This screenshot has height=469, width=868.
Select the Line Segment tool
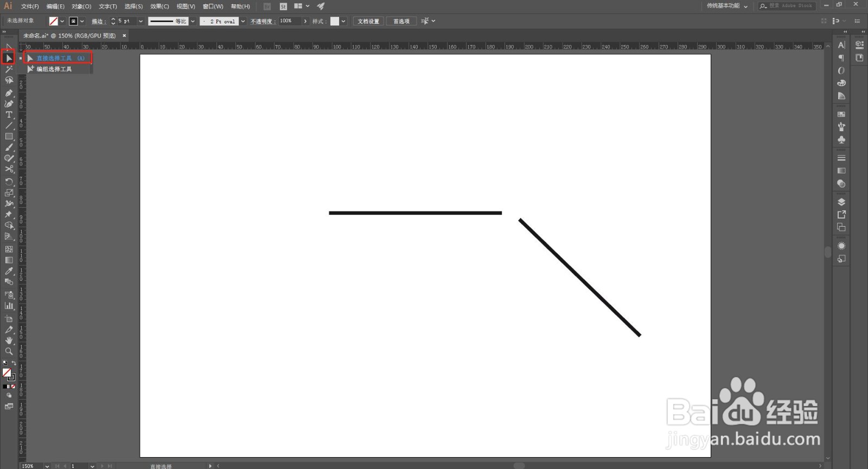(x=9, y=125)
